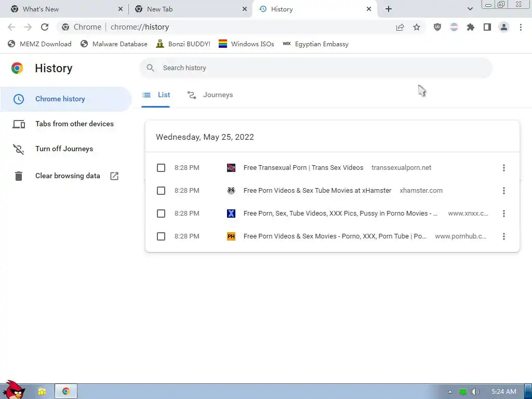Open the tab search chevron dropdown
This screenshot has width=532, height=399.
(470, 9)
